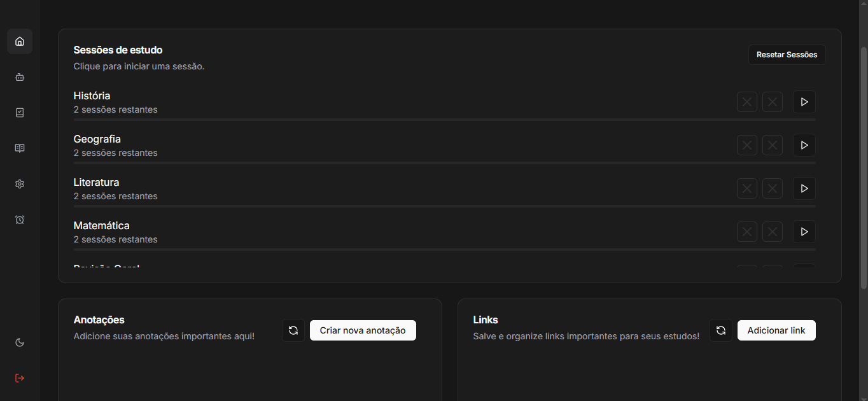
Task: Start a História study session
Action: pos(804,102)
